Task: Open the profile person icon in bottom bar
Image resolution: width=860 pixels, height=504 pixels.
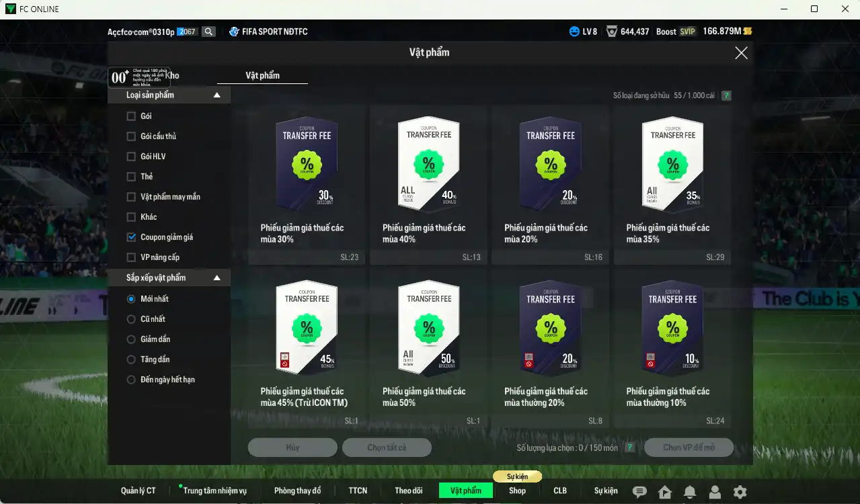Action: click(715, 492)
